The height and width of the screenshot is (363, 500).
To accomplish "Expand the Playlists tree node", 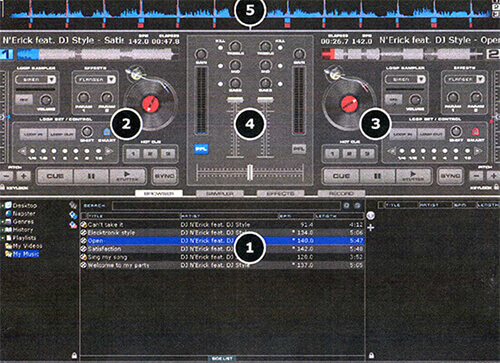I will click(x=3, y=238).
